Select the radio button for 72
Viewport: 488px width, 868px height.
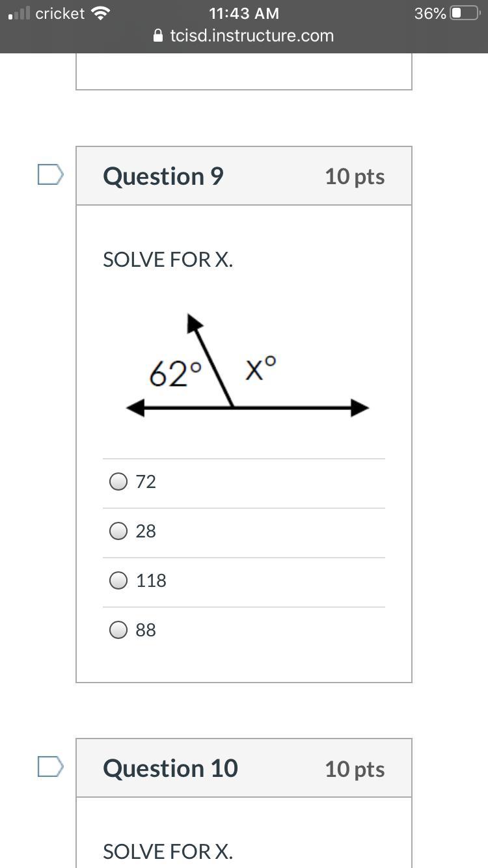pyautogui.click(x=118, y=481)
